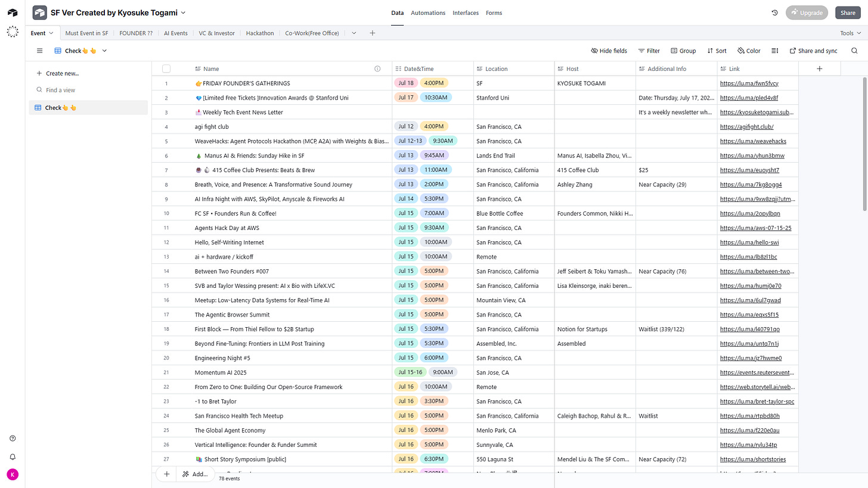Screen dimensions: 868x488
Task: Click the loading spinner icon in left rail
Action: point(13,32)
